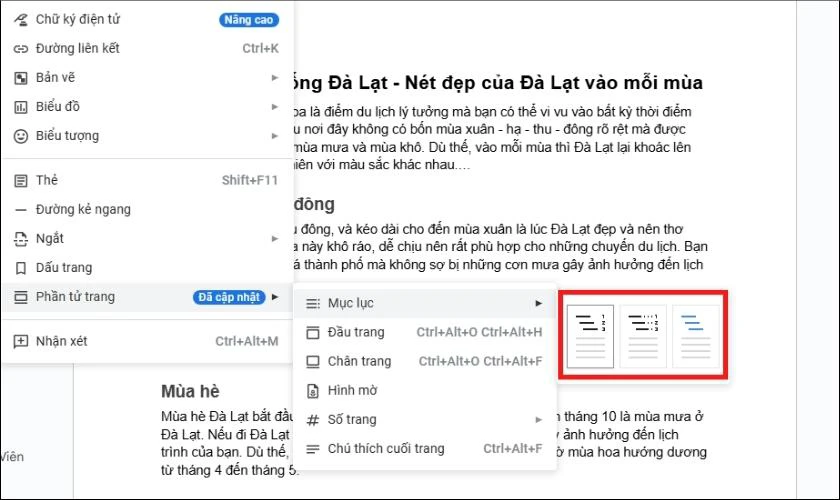Expand the Biểu đồ submenu arrow
The height and width of the screenshot is (500, 840).
point(275,107)
